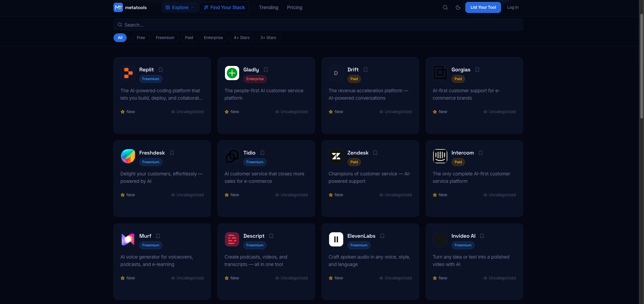Bookmark the Descript tool
This screenshot has width=644, height=304.
click(271, 236)
